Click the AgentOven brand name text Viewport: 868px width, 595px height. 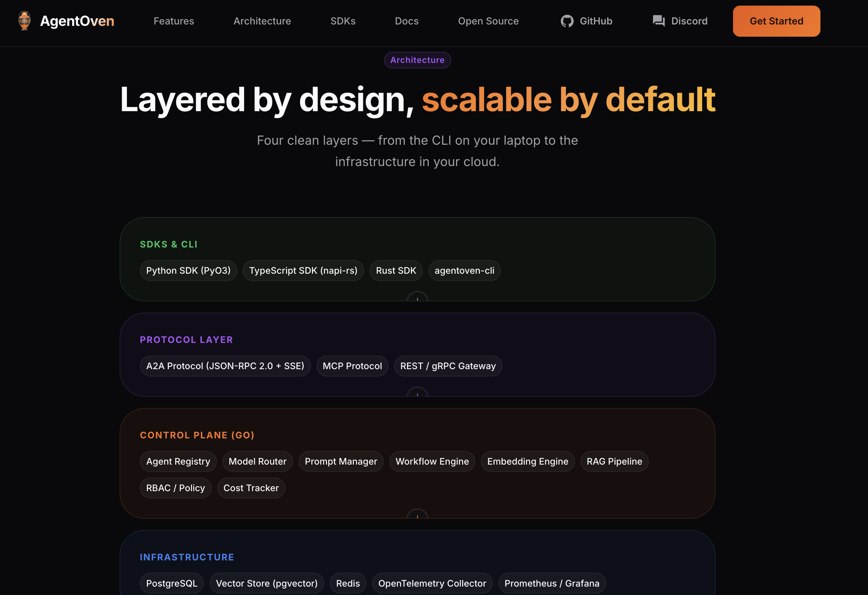[77, 21]
